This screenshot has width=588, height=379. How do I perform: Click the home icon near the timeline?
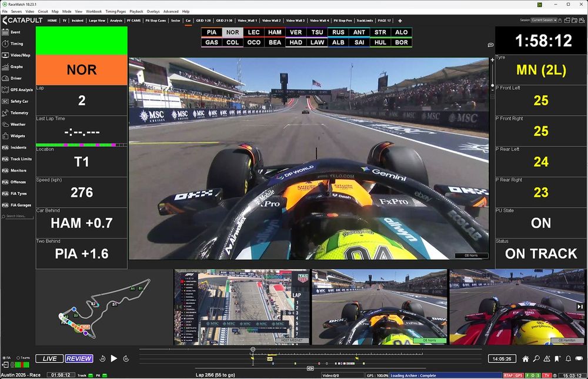(x=526, y=358)
